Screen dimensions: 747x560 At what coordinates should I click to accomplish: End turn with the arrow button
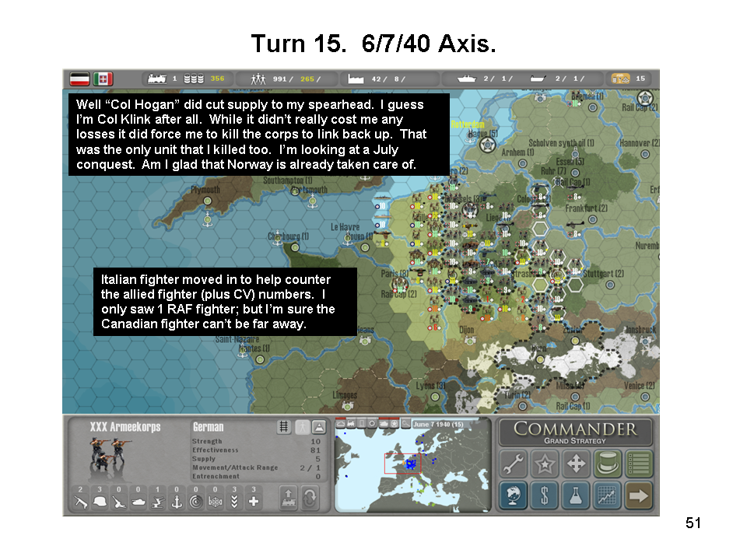(639, 495)
